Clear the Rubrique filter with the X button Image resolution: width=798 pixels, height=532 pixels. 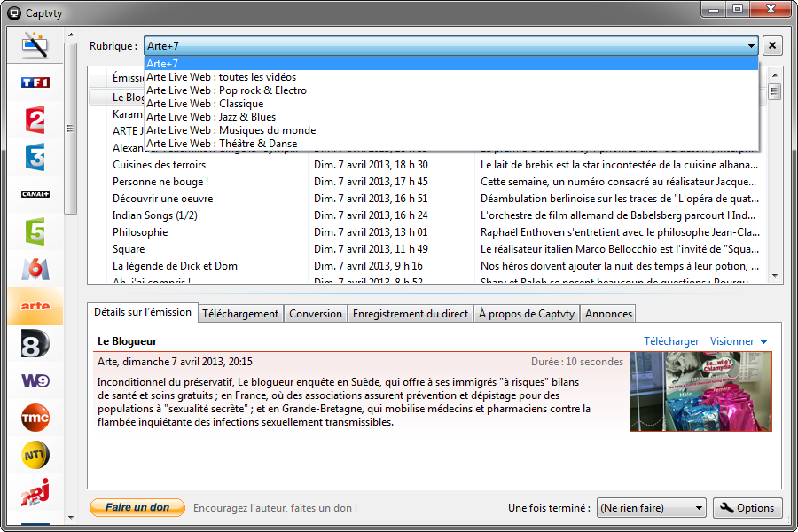(x=772, y=46)
